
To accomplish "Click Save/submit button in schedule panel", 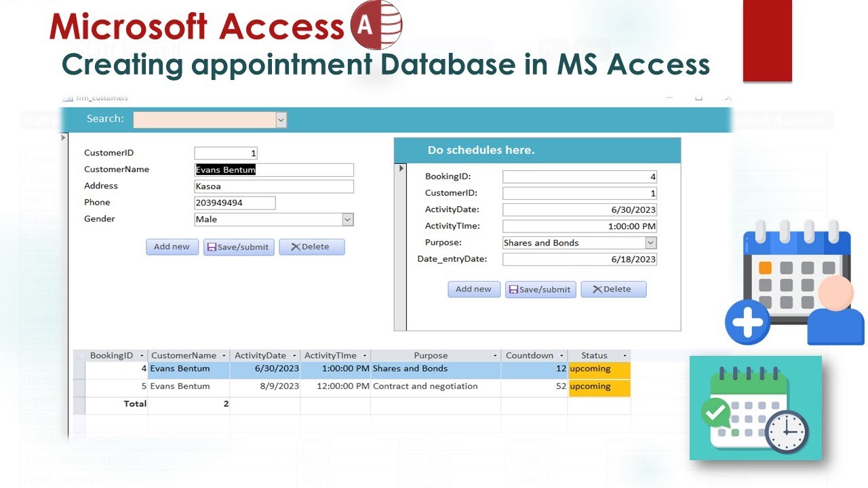I will pyautogui.click(x=540, y=289).
